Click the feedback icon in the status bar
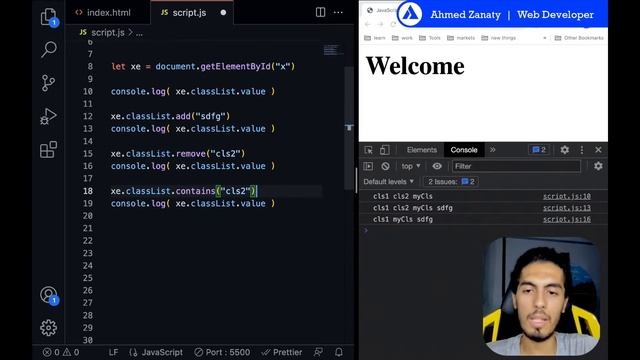Viewport: 640px width, 360px height. (x=318, y=352)
